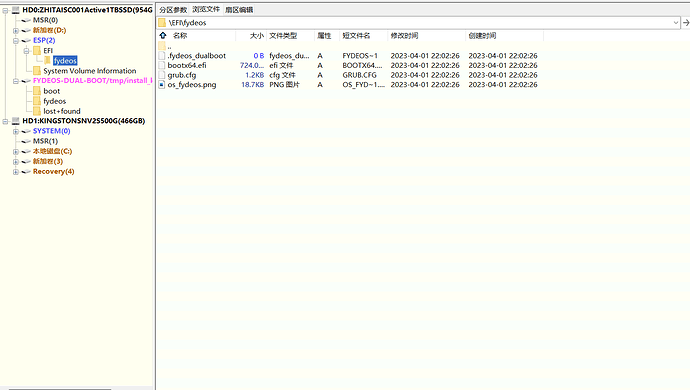Collapse the ESP(2) partition node

tap(16, 40)
